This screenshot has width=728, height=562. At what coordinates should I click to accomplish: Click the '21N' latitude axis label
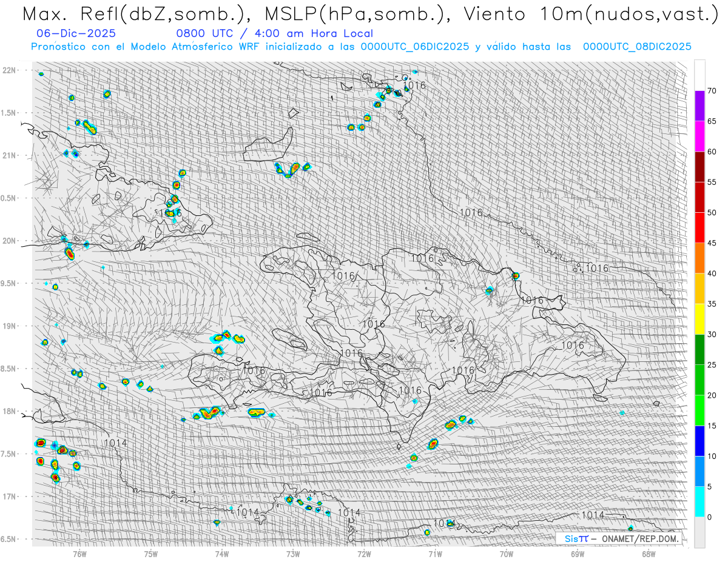tap(9, 155)
